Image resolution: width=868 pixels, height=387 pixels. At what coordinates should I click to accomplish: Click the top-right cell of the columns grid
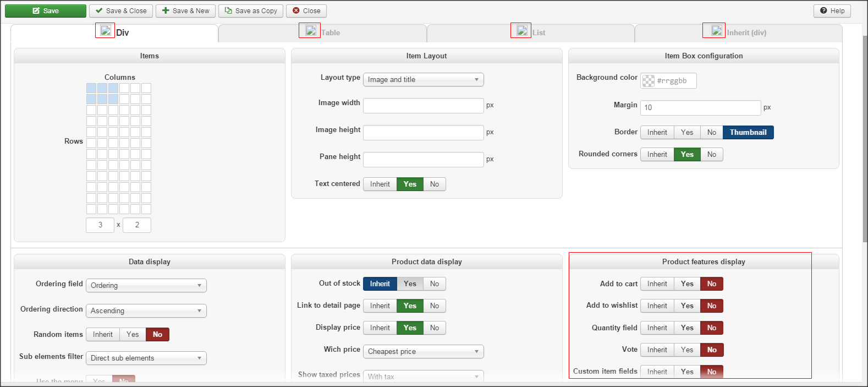pos(146,88)
